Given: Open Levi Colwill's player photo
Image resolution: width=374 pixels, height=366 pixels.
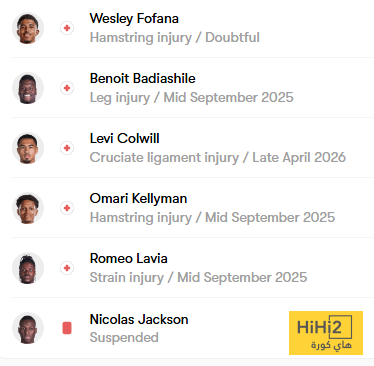Looking at the screenshot, I should (x=28, y=148).
